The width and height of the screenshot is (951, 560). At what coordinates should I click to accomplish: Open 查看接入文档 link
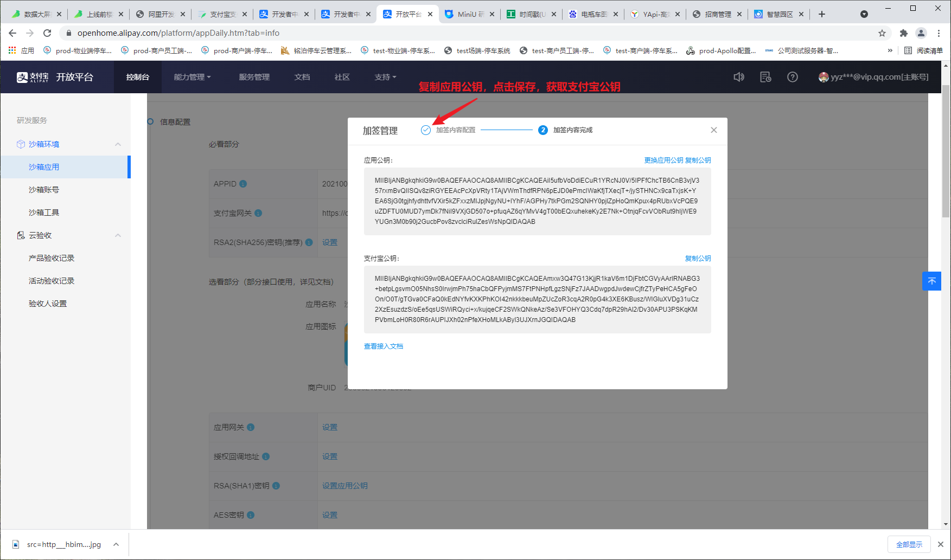[x=384, y=346]
